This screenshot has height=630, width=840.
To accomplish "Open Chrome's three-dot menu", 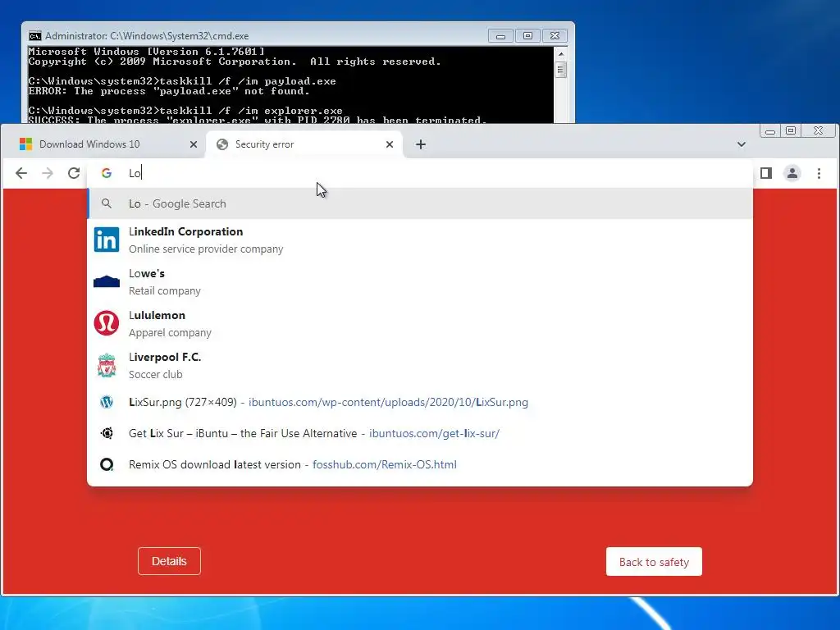I will (x=819, y=173).
